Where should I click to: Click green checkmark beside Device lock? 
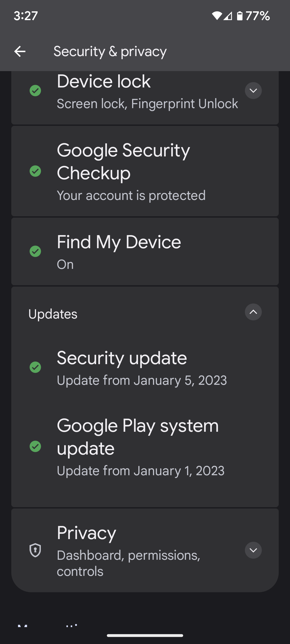pyautogui.click(x=35, y=90)
